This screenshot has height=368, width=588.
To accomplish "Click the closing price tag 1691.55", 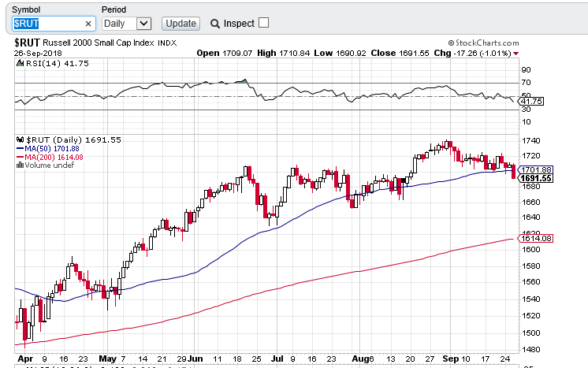I will tap(535, 178).
